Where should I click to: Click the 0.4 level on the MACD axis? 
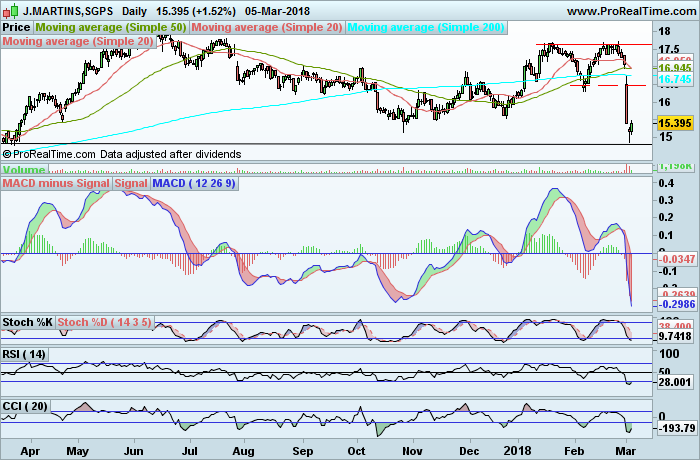(x=666, y=183)
